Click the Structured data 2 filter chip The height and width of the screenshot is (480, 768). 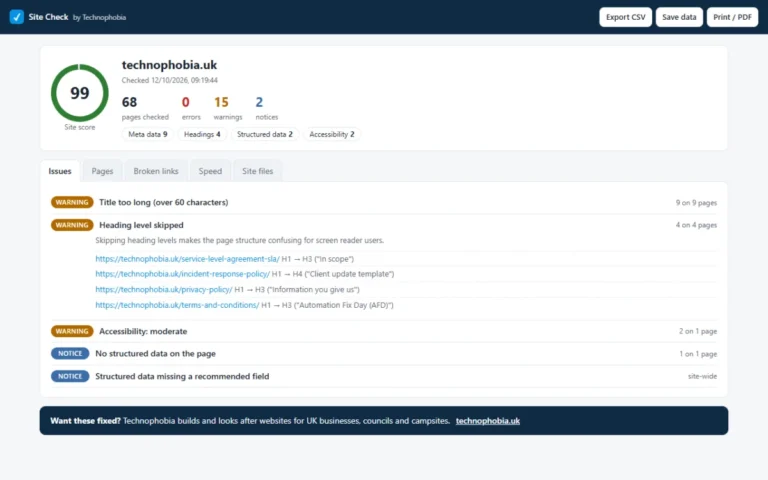point(264,134)
